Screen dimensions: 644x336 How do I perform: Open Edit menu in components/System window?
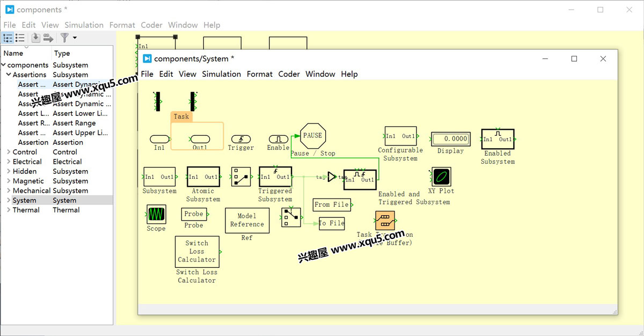tap(166, 74)
